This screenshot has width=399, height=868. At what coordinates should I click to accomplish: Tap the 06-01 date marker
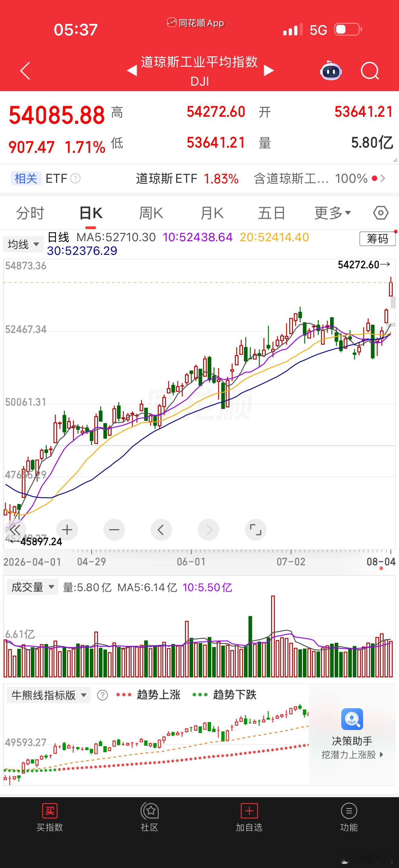coord(191,561)
